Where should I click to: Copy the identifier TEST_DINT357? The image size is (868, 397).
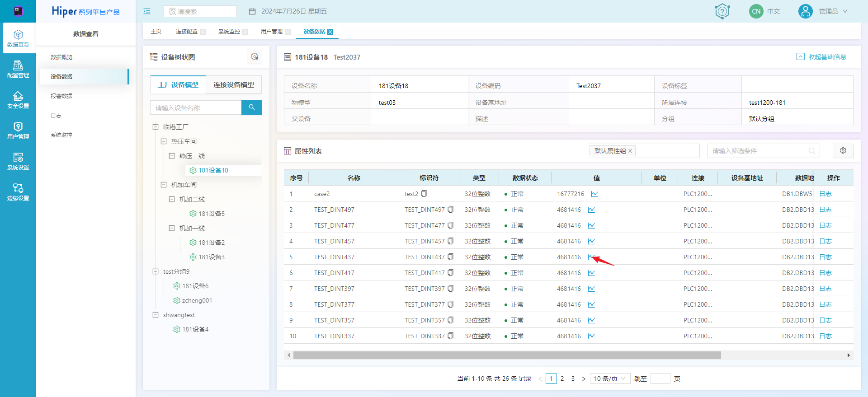tap(451, 320)
